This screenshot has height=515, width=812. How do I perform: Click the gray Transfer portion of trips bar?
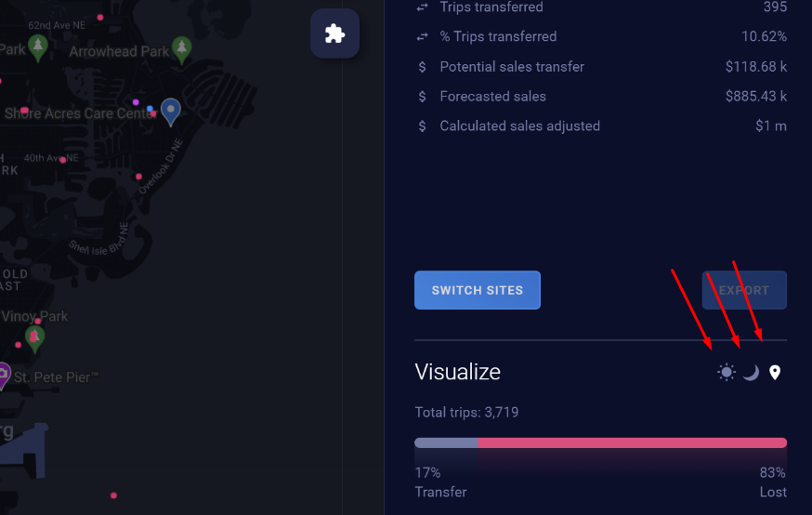(446, 442)
